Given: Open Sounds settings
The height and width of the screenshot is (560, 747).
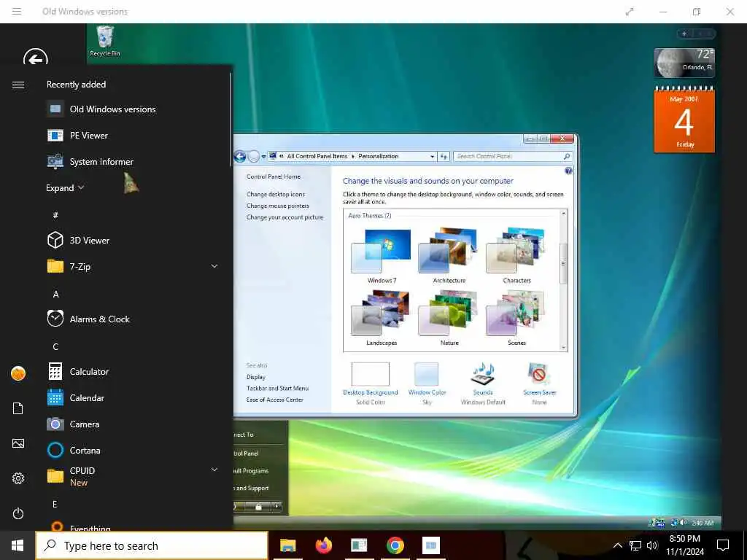Looking at the screenshot, I should pyautogui.click(x=483, y=384).
